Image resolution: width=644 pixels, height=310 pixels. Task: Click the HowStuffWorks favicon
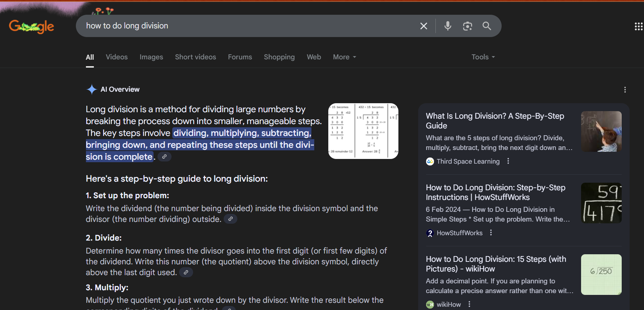click(430, 233)
